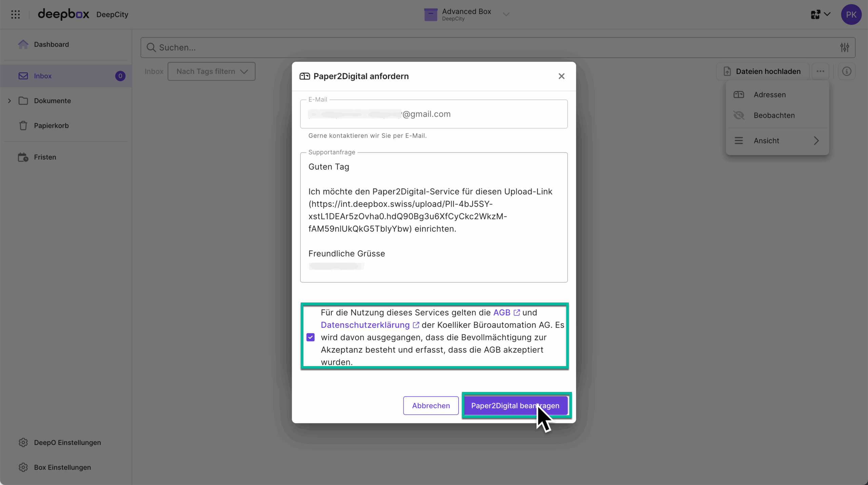Click the 'Freundliche Grüsse' line in message
The height and width of the screenshot is (485, 868).
pyautogui.click(x=347, y=254)
